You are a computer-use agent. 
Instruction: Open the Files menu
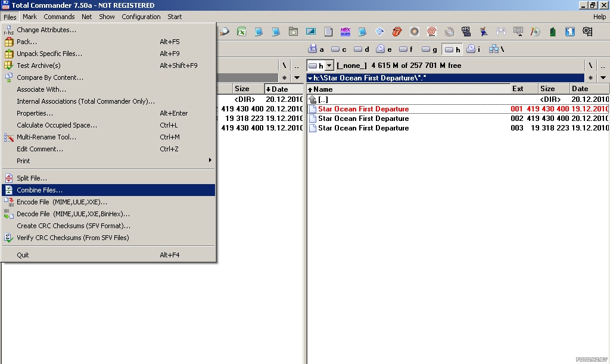pos(10,17)
